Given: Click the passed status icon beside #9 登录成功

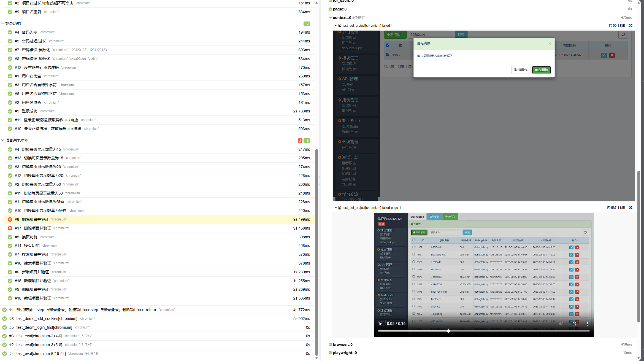Looking at the screenshot, I should (10, 111).
